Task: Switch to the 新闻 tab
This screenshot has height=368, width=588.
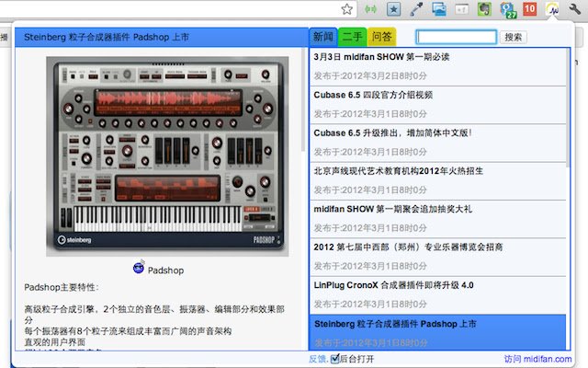Action: pyautogui.click(x=322, y=37)
